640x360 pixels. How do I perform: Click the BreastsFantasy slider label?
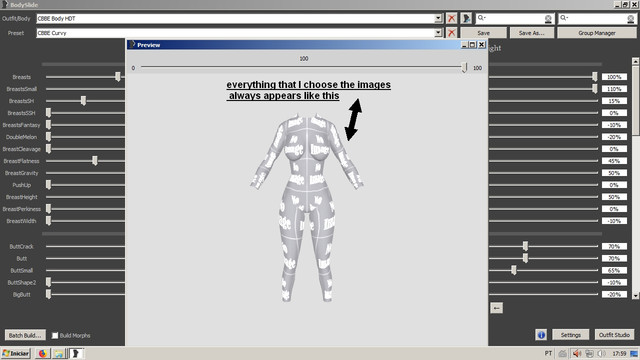tap(22, 125)
